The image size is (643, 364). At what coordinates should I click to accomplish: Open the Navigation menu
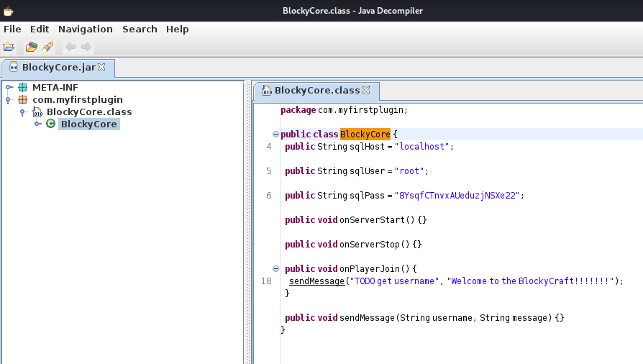pyautogui.click(x=86, y=29)
